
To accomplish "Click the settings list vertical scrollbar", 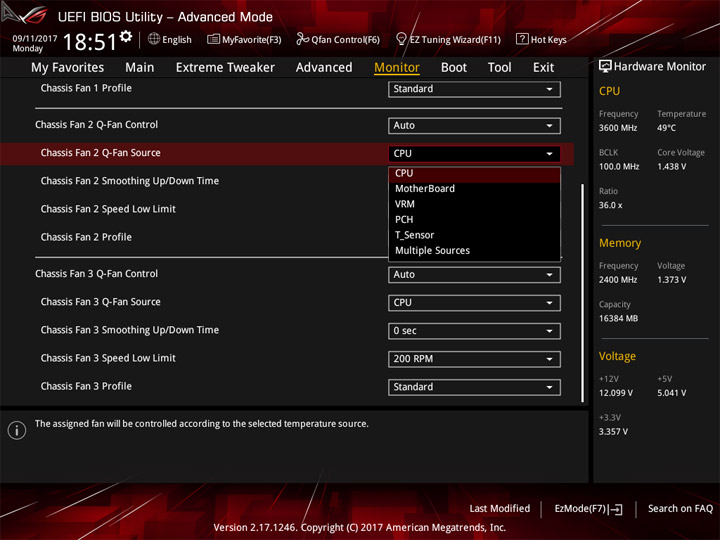I will pos(583,293).
